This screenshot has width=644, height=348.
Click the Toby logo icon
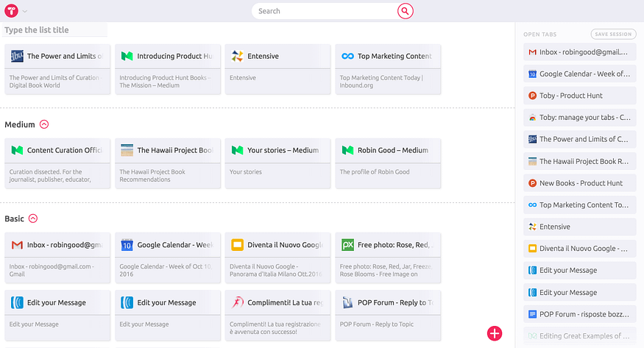coord(11,10)
